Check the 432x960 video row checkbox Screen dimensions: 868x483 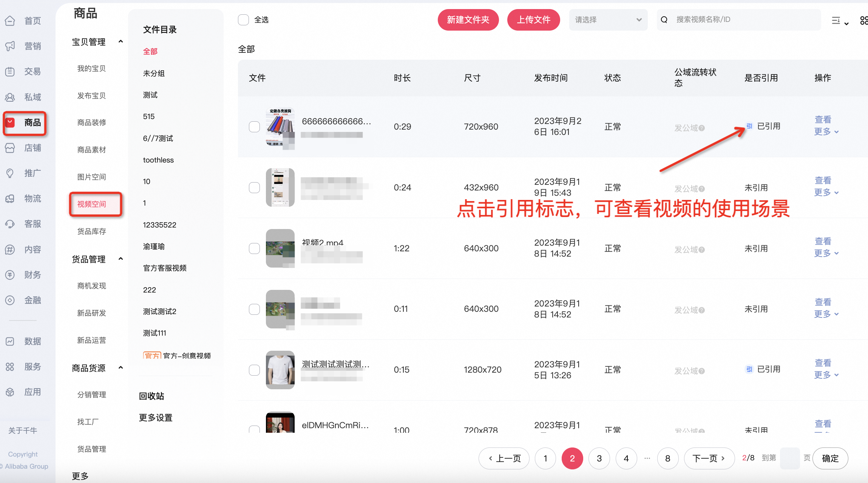(254, 187)
